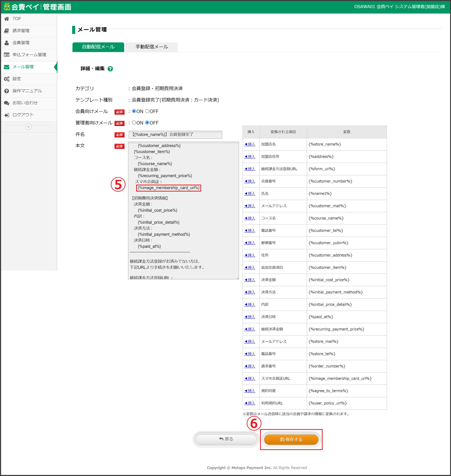Screen dimensions: 451x476
Task: Open 請求管理 via its sidebar icon
Action: coord(6,31)
